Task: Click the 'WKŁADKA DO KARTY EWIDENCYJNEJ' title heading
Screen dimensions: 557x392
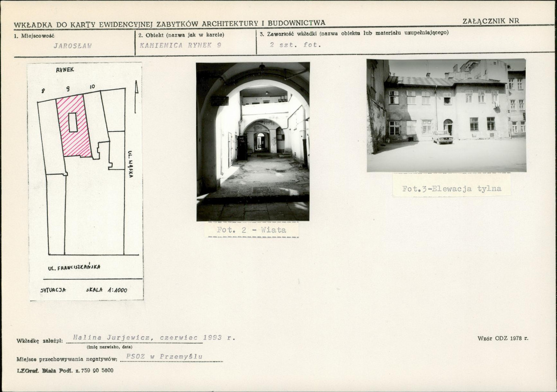Action: click(170, 23)
